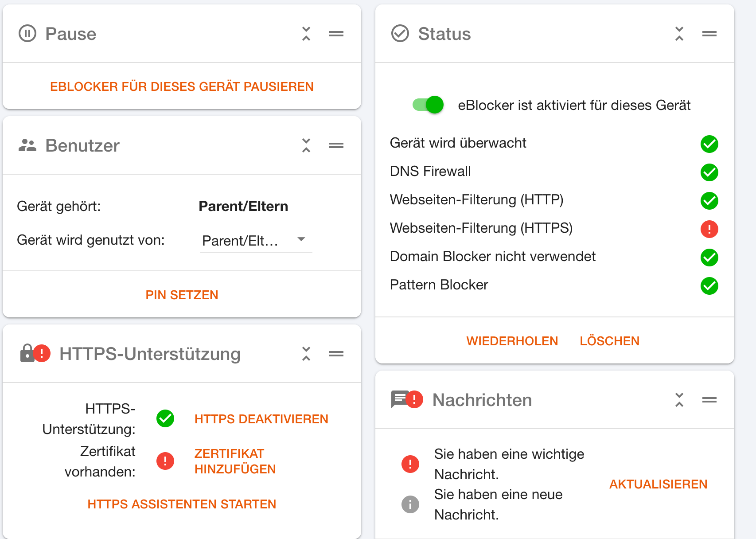Click green check next to HTTPS-Unterstützung
Image resolution: width=756 pixels, height=539 pixels.
(165, 418)
